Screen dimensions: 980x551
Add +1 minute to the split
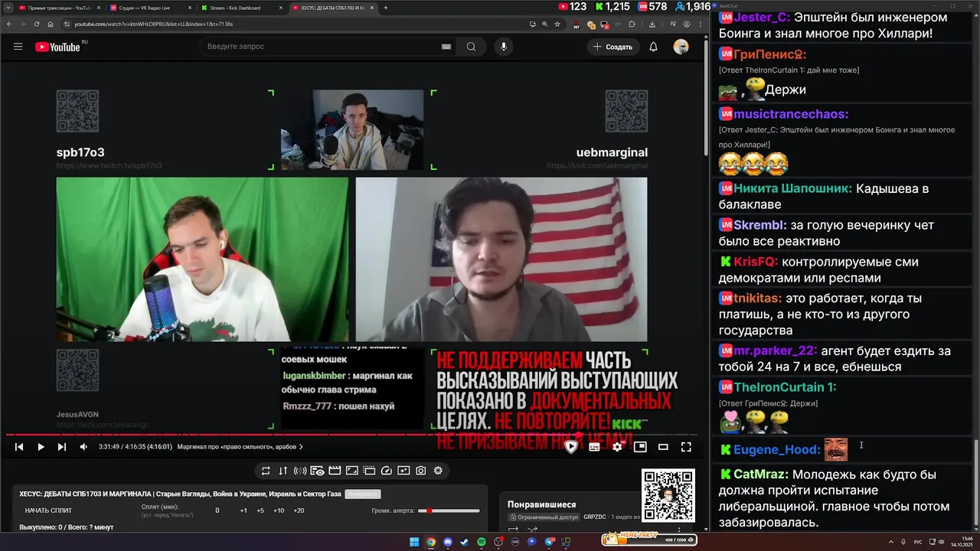point(243,510)
